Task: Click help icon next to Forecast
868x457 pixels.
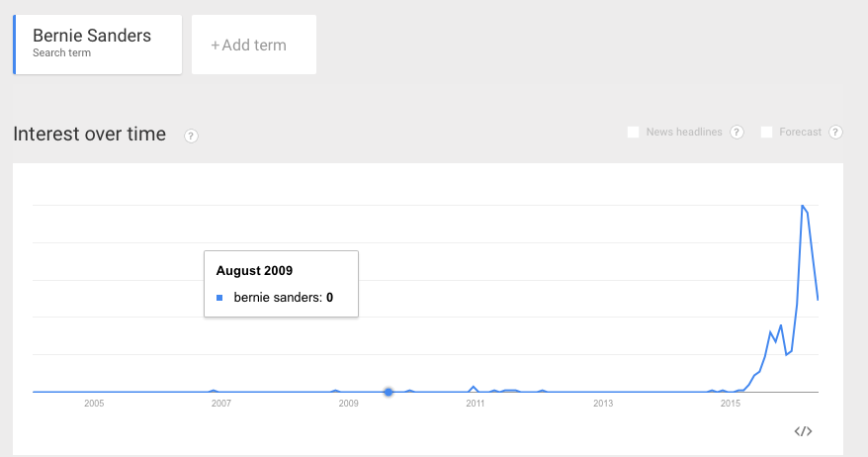Action: [835, 133]
